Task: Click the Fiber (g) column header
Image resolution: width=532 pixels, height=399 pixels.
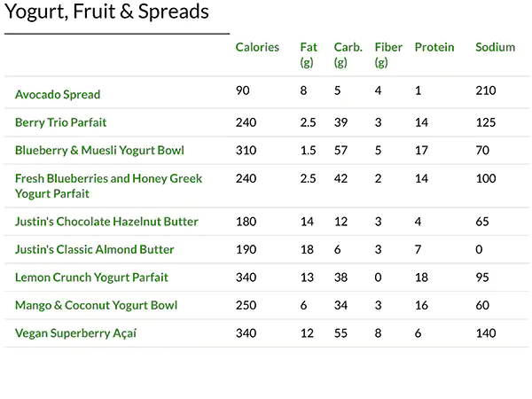Action: point(388,54)
